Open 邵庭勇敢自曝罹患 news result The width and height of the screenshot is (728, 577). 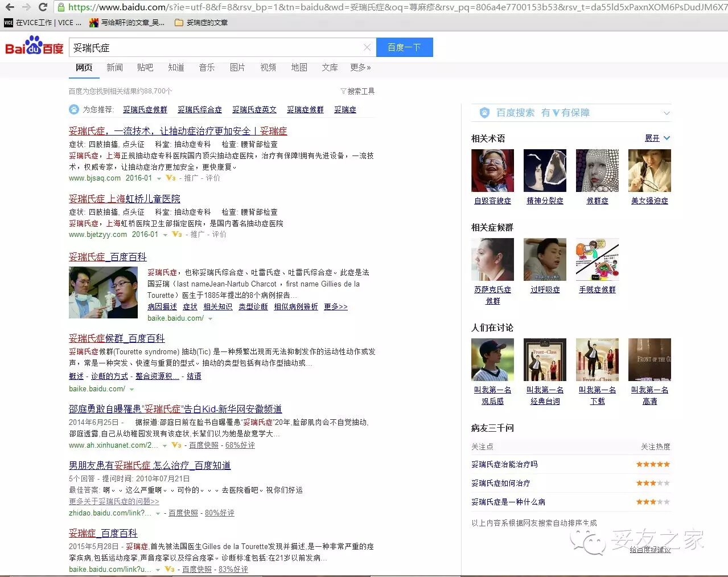point(175,409)
